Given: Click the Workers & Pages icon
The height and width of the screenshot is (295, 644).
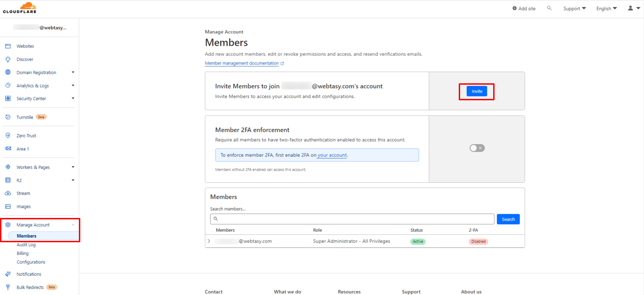Looking at the screenshot, I should coord(8,167).
